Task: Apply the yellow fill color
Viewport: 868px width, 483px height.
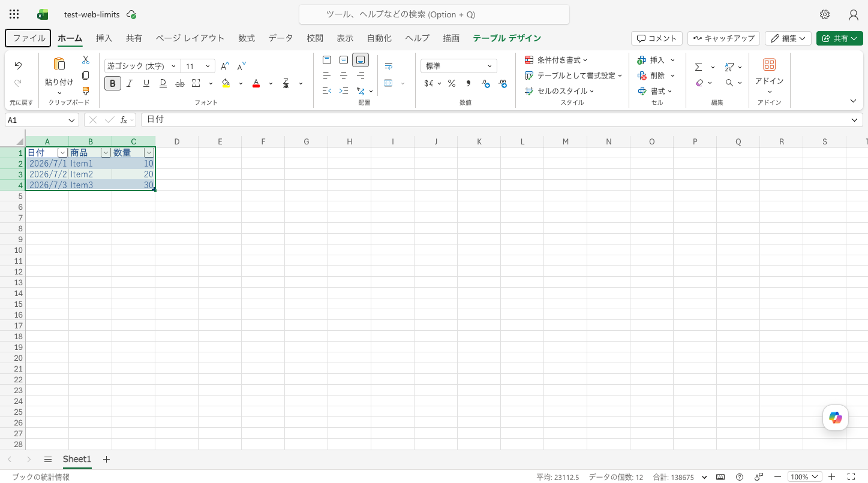Action: [226, 83]
